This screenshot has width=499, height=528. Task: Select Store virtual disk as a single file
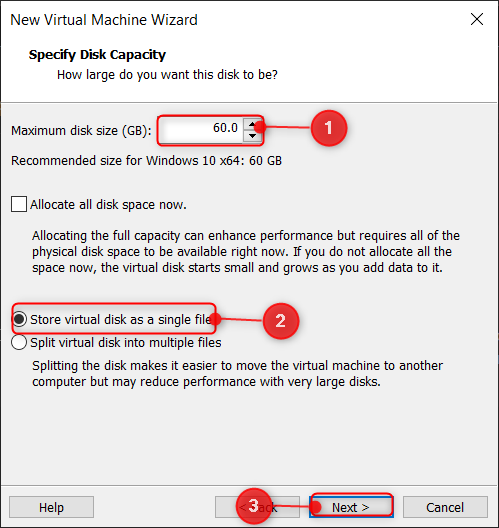point(19,319)
